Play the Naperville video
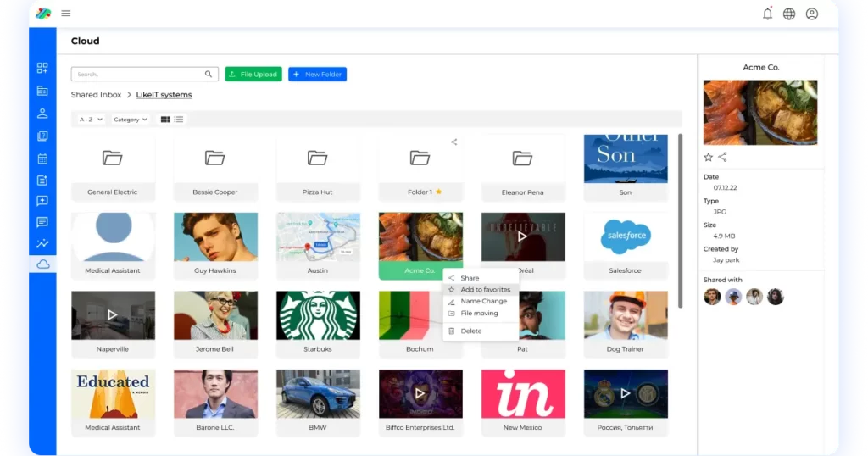The image size is (868, 456). pyautogui.click(x=113, y=315)
